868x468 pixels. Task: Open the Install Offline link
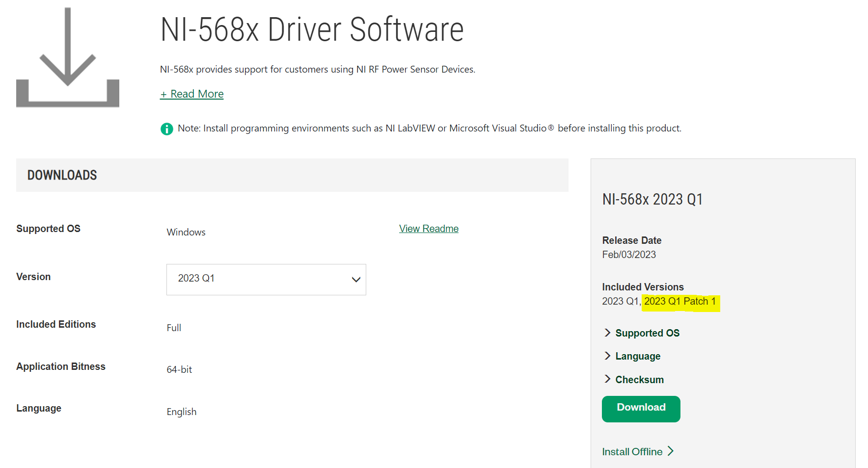pyautogui.click(x=638, y=452)
